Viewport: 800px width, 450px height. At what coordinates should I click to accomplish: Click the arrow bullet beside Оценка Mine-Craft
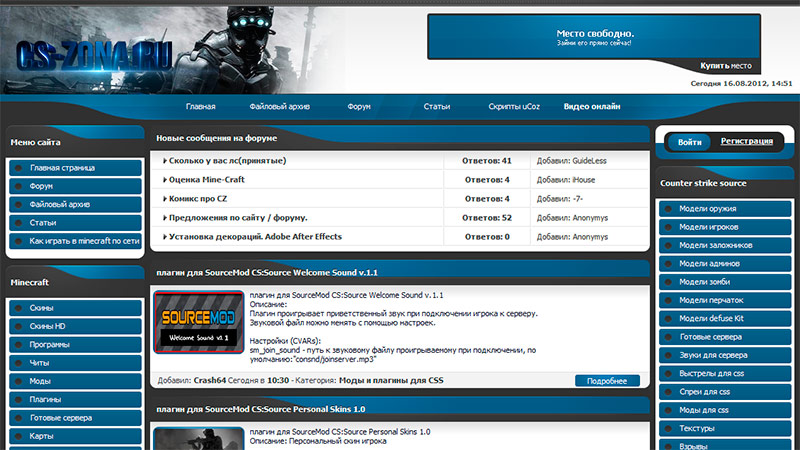click(x=165, y=180)
